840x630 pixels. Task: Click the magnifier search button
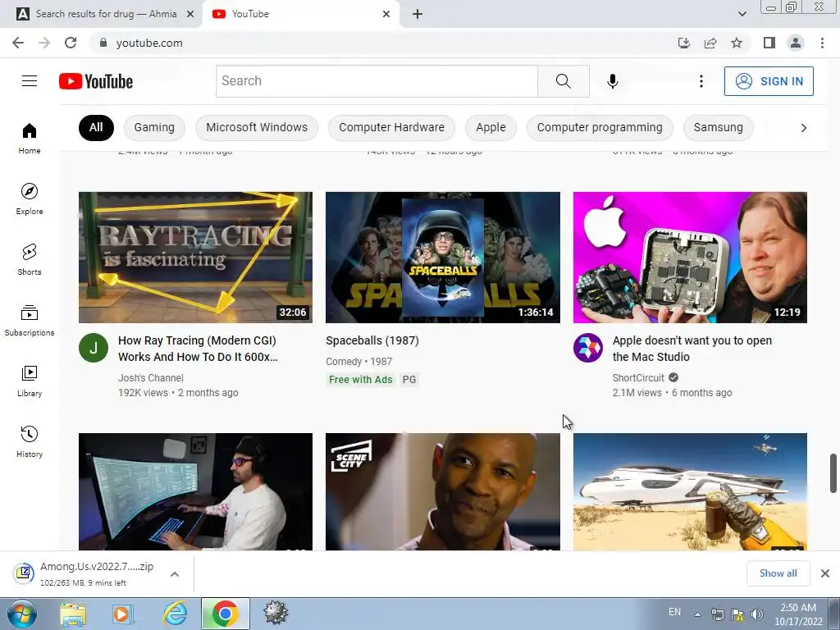point(563,81)
